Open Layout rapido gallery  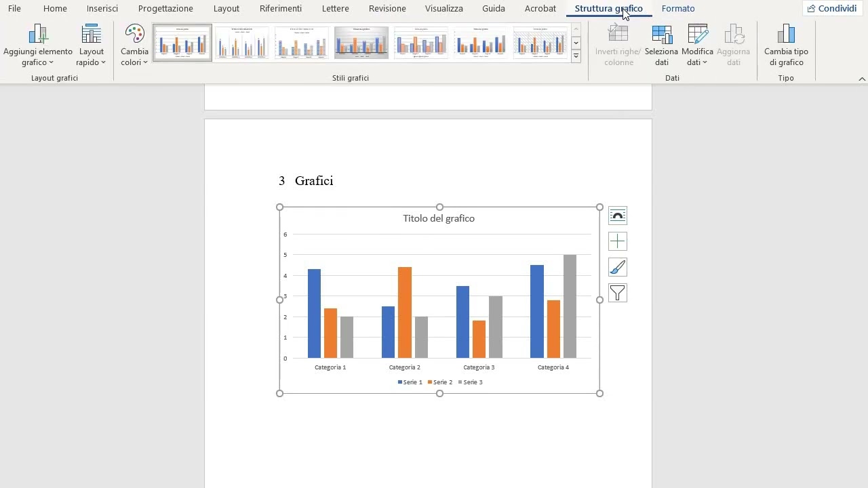click(x=91, y=45)
